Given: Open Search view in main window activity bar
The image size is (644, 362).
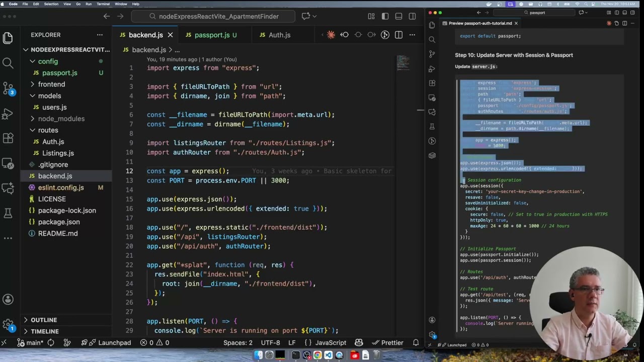Looking at the screenshot, I should pyautogui.click(x=8, y=63).
